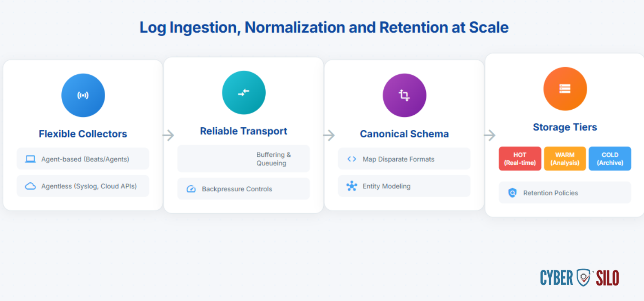Click the purple Canonical Schema crop icon

coord(404,95)
